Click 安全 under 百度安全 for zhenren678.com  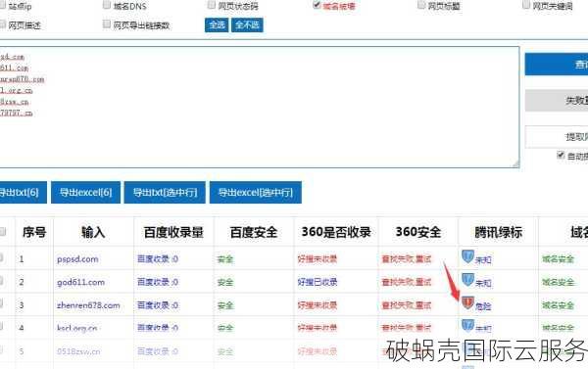(225, 305)
